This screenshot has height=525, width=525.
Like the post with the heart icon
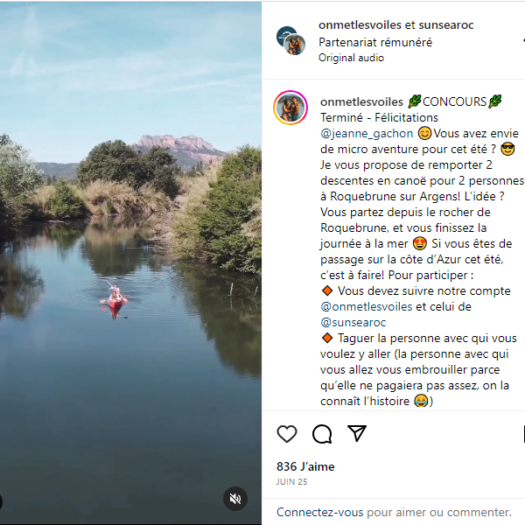[x=287, y=434]
